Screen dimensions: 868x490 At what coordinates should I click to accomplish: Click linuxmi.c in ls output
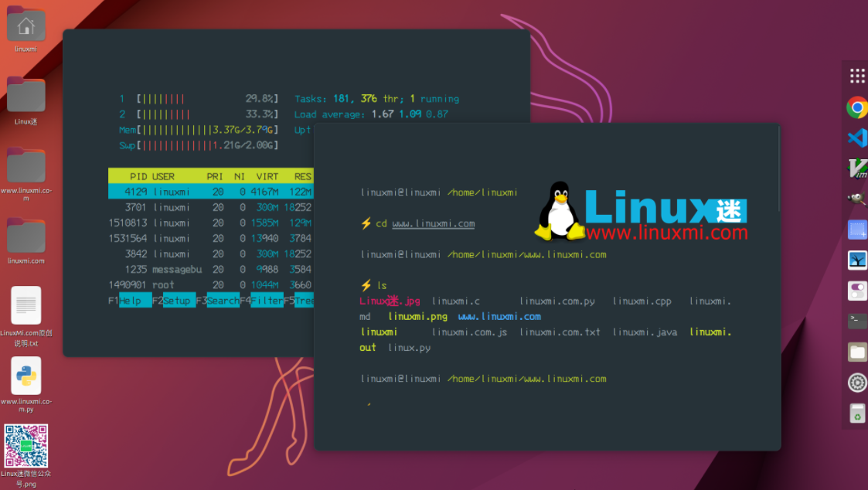click(x=455, y=301)
